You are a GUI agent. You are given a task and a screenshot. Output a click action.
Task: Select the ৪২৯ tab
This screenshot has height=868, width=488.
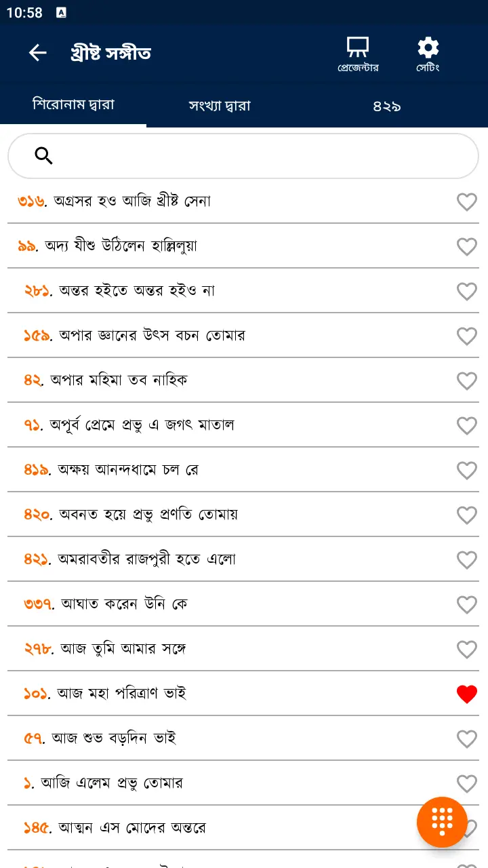tap(387, 106)
